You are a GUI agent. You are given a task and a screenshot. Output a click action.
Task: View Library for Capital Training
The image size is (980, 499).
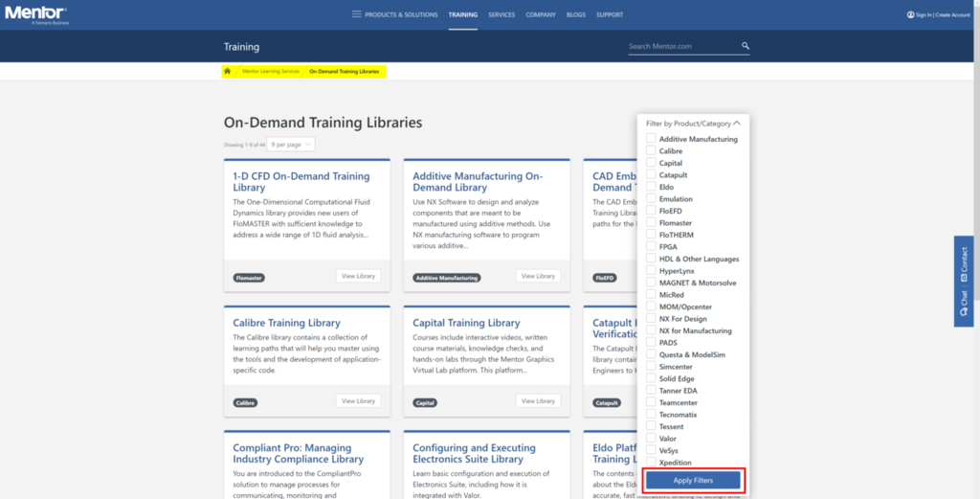tap(538, 400)
